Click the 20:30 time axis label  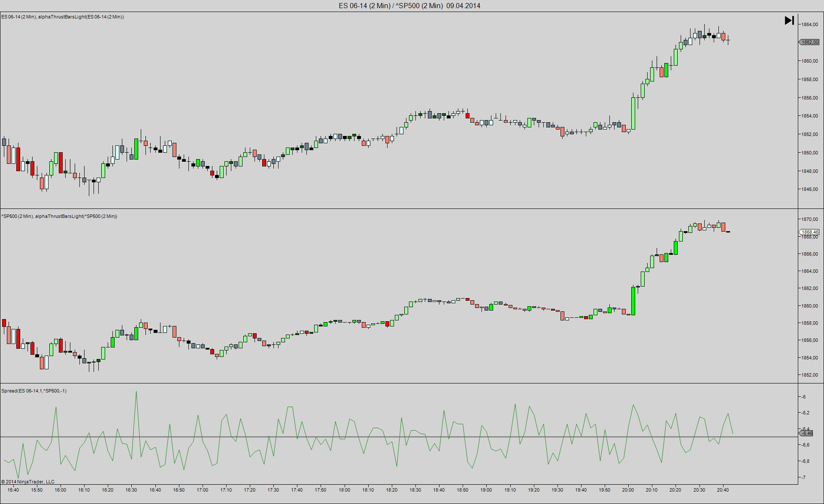[700, 490]
